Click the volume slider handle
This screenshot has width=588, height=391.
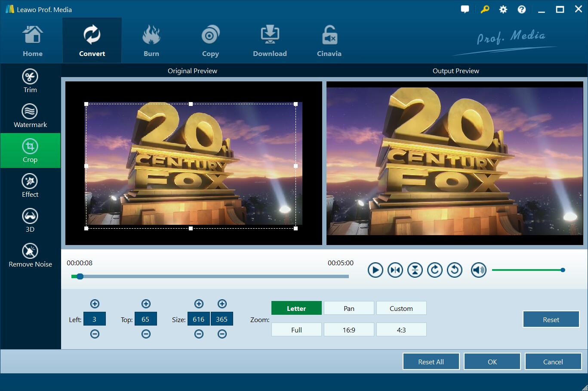(563, 270)
